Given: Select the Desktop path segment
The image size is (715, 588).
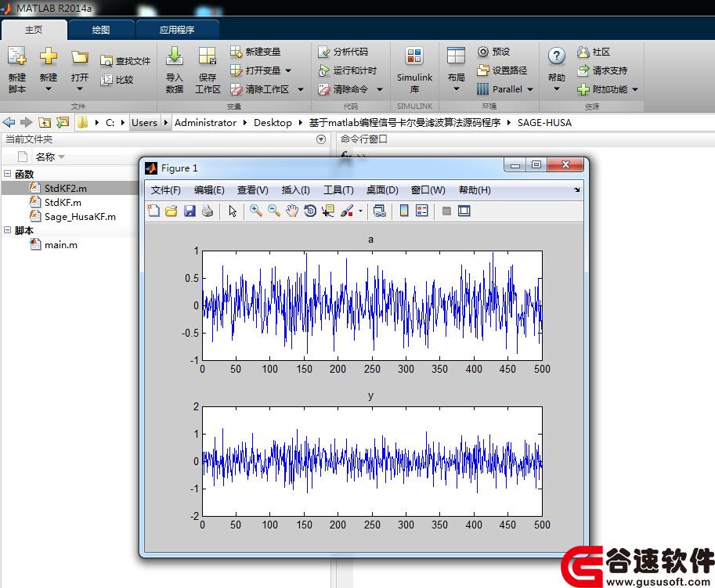Looking at the screenshot, I should pos(273,123).
